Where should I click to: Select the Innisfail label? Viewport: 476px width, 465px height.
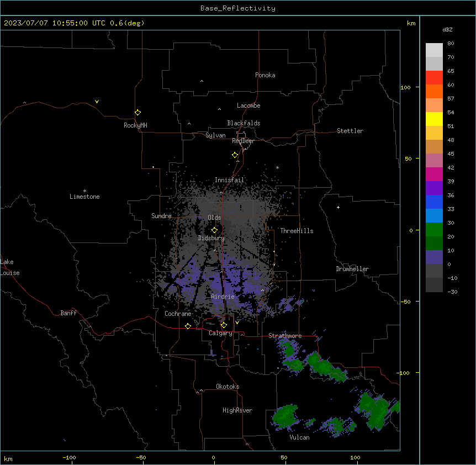(229, 180)
